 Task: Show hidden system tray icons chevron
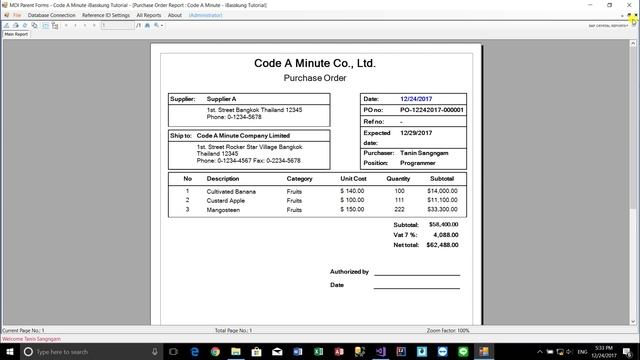click(x=540, y=351)
